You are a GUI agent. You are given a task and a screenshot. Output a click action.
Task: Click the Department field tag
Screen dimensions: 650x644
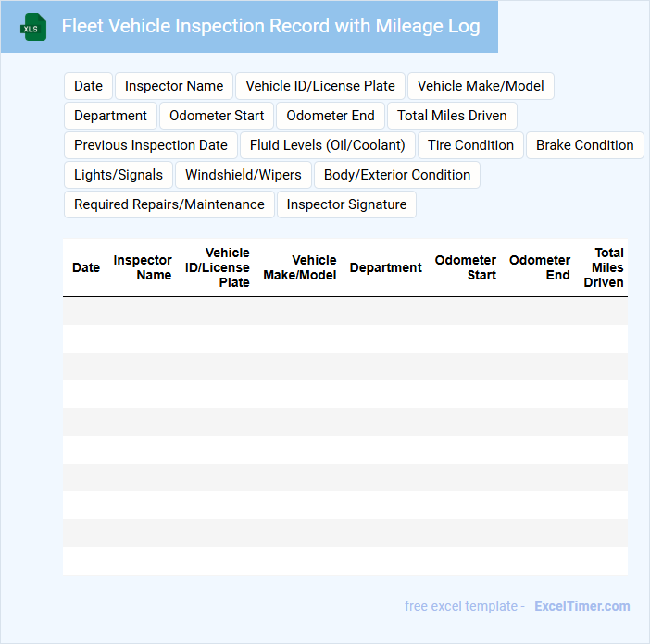click(x=110, y=116)
